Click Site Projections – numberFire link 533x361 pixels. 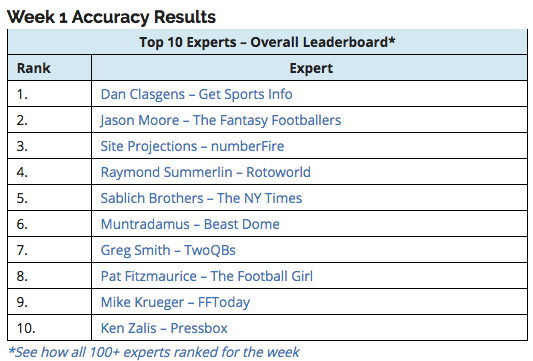click(x=192, y=146)
